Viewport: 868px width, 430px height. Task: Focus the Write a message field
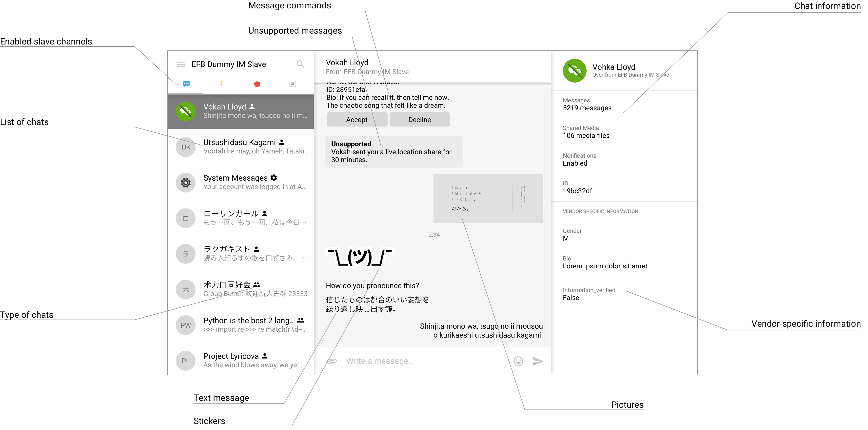point(426,361)
